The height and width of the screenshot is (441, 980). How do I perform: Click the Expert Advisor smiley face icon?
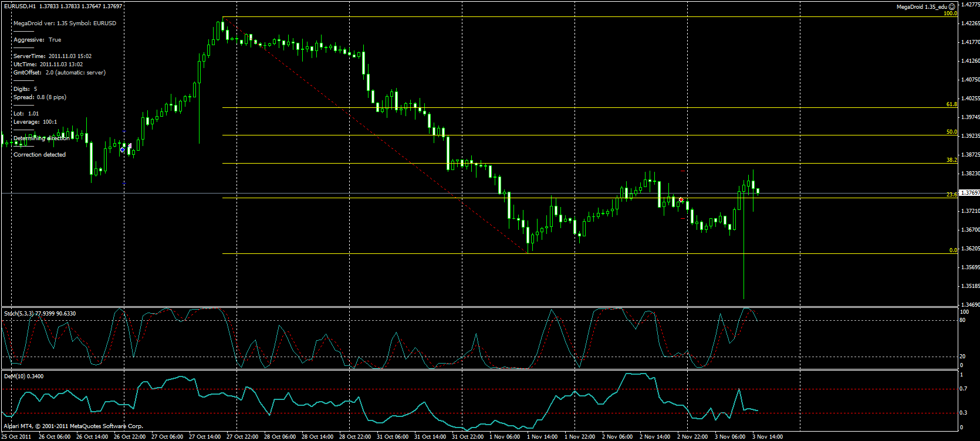(x=952, y=6)
